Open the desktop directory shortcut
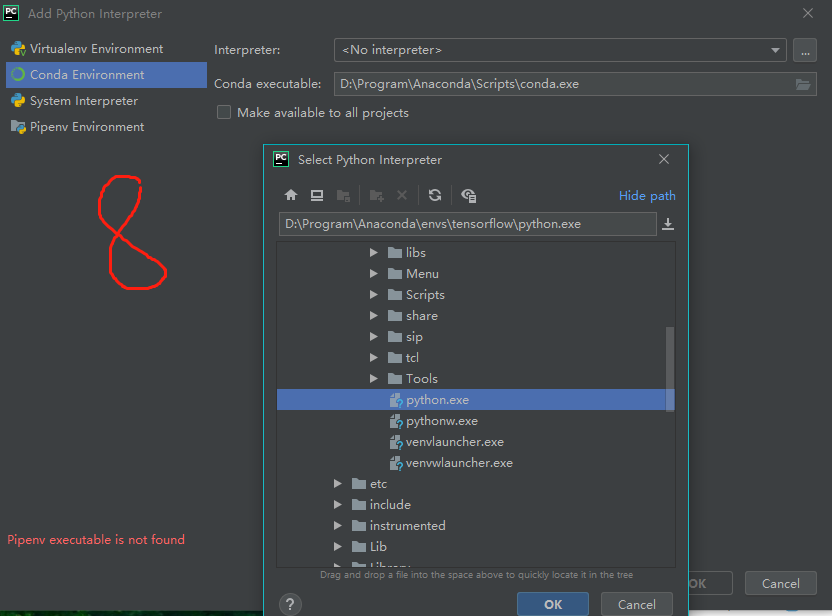 tap(317, 195)
